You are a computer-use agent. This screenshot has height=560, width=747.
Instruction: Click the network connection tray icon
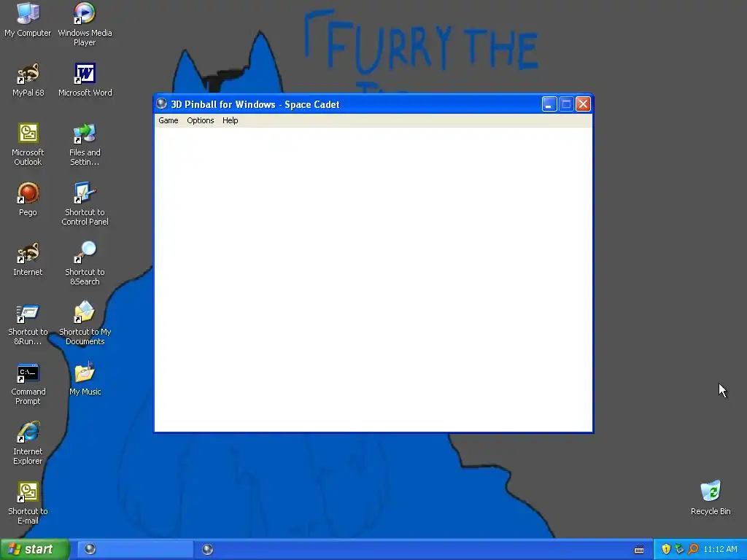[679, 549]
